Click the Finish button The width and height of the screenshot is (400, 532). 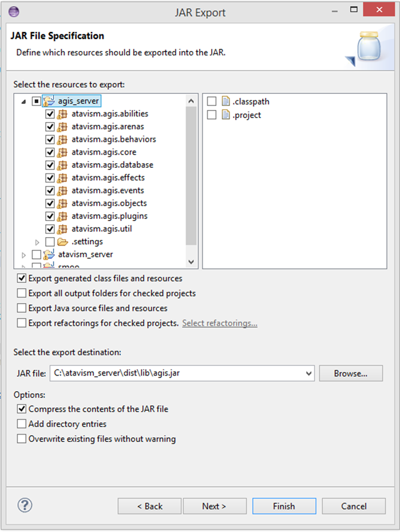(x=284, y=506)
